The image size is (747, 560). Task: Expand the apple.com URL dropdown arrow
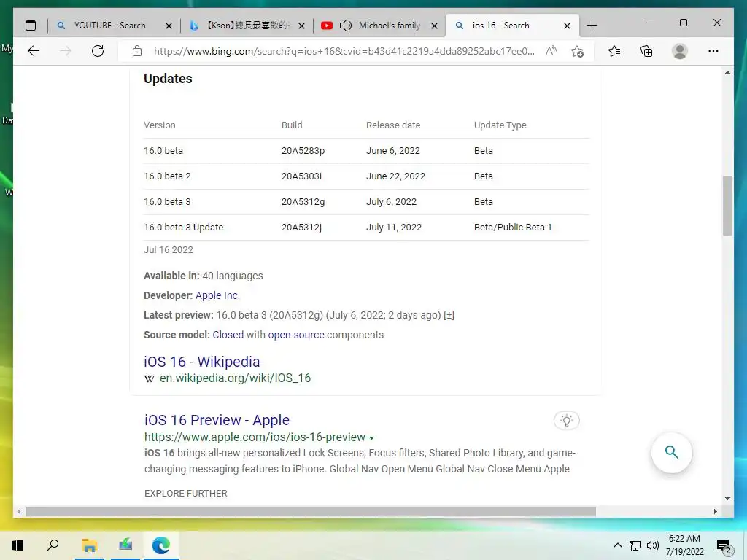click(371, 438)
